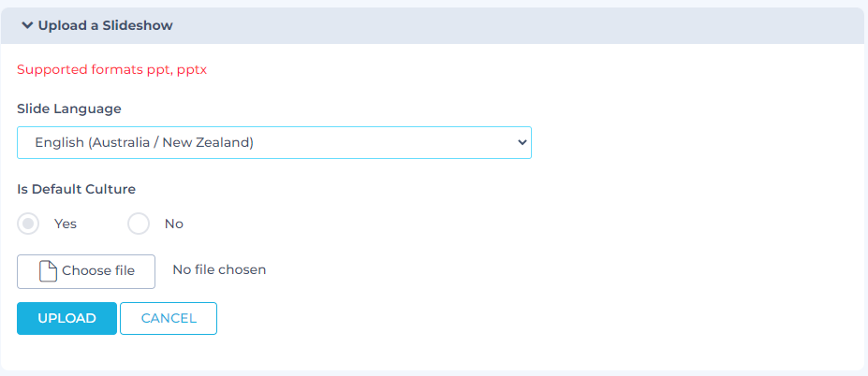The image size is (868, 376).
Task: Click the "Choose file" text label
Action: coord(98,271)
